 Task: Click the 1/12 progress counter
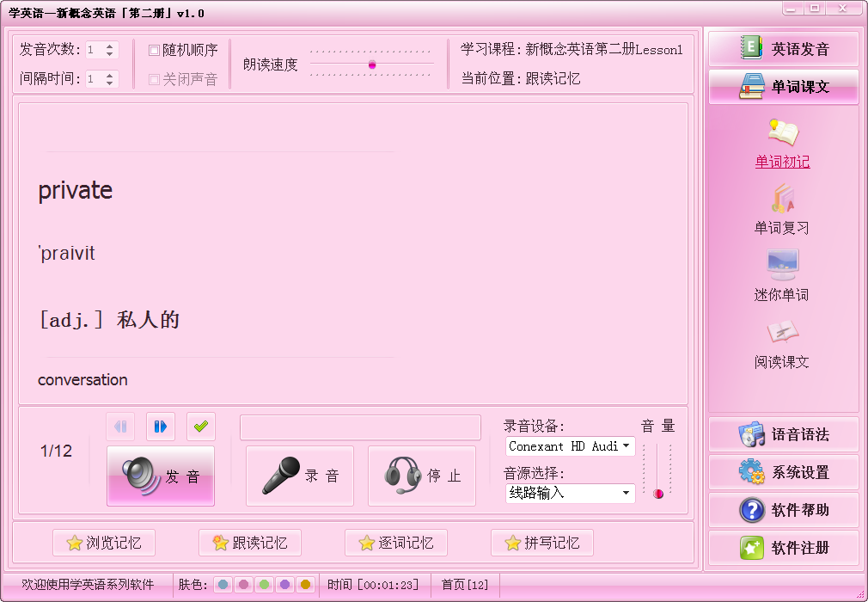pos(56,451)
